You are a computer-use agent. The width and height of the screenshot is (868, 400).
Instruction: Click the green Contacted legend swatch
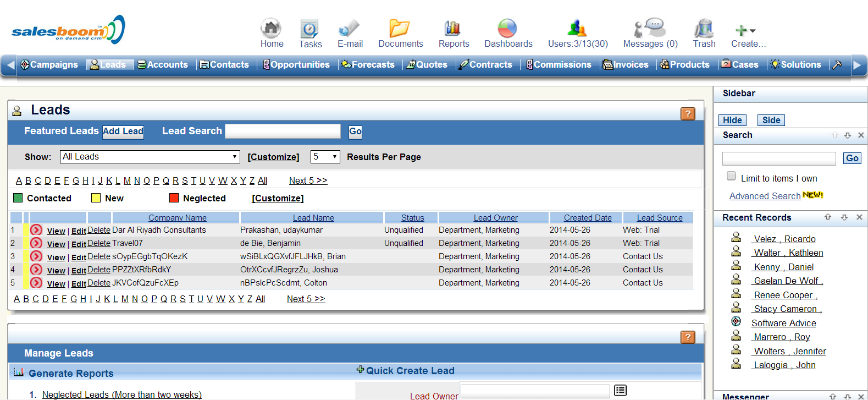click(x=18, y=198)
